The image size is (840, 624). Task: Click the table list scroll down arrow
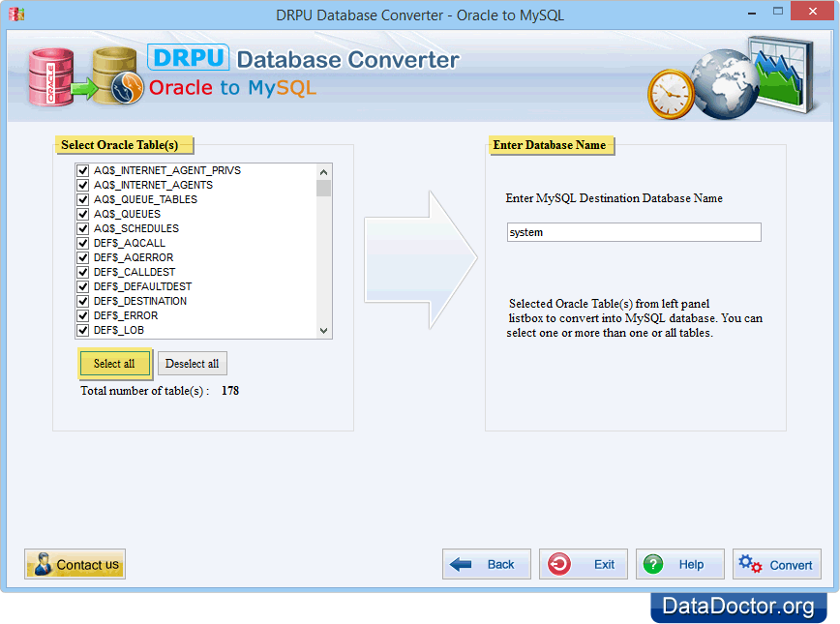pyautogui.click(x=323, y=331)
